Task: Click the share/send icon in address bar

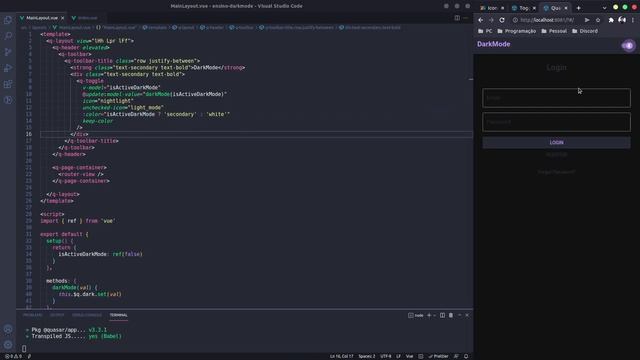Action: 587,20
